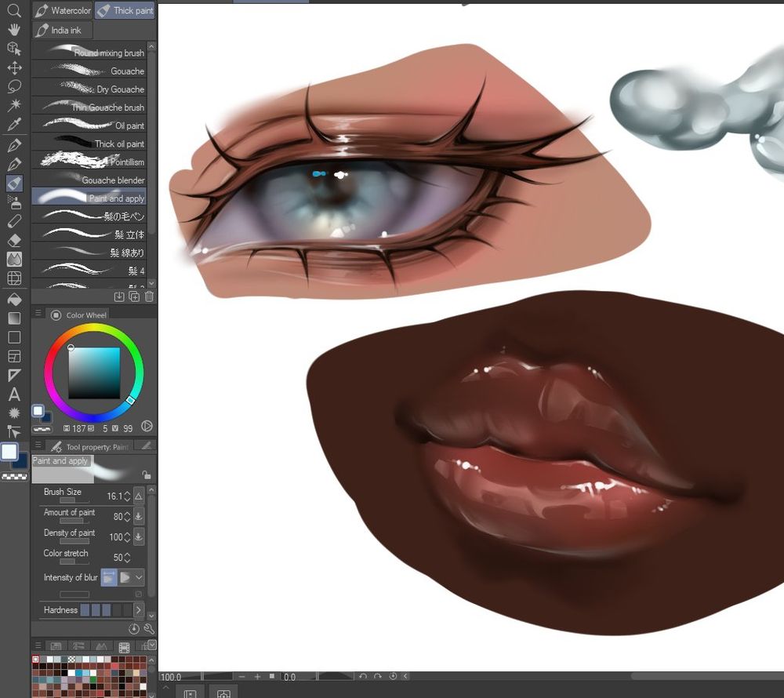Select the Eraser tool
This screenshot has height=698, width=784.
14,240
